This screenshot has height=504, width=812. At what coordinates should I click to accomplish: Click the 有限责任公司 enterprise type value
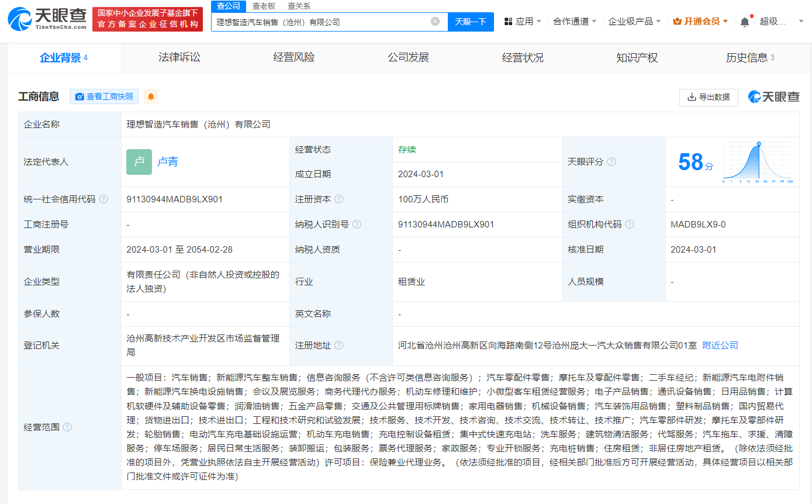point(203,282)
